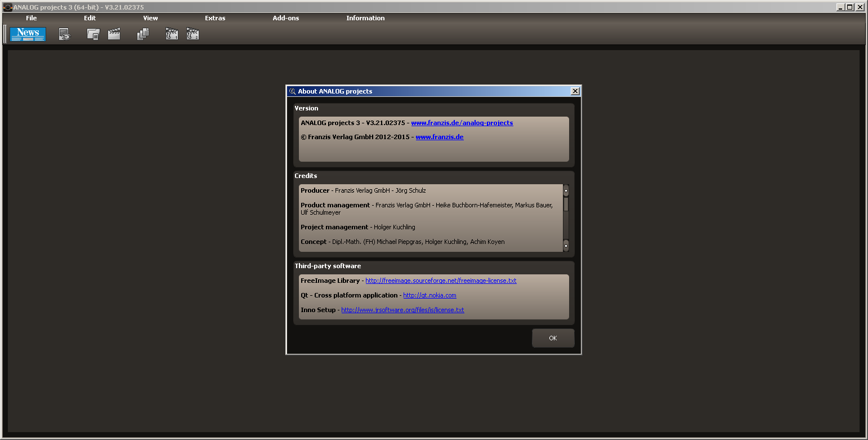This screenshot has height=440, width=868.
Task: Click the 'FreeImage Library' label
Action: (x=330, y=281)
